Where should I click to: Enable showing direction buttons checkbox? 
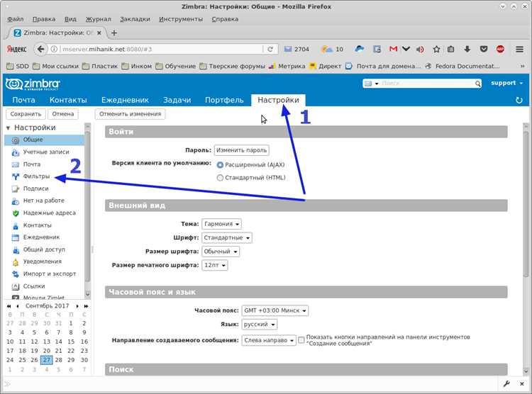[301, 340]
